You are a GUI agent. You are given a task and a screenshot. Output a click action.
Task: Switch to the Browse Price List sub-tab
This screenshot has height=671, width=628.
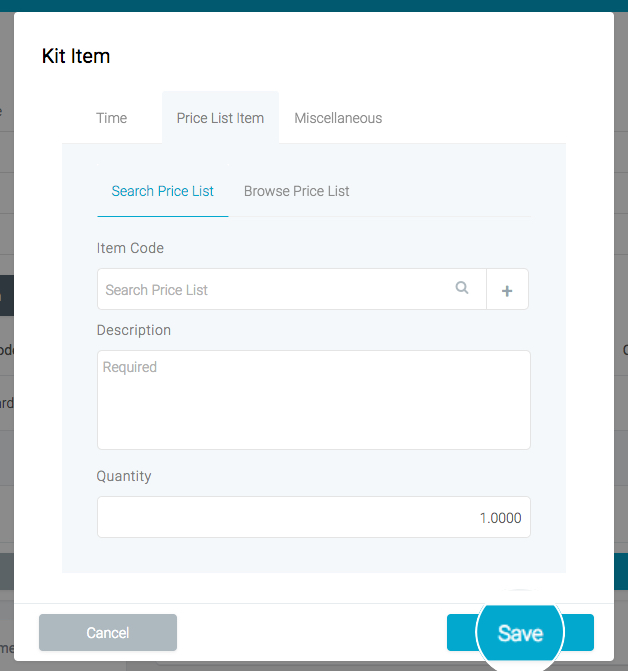[x=296, y=191]
